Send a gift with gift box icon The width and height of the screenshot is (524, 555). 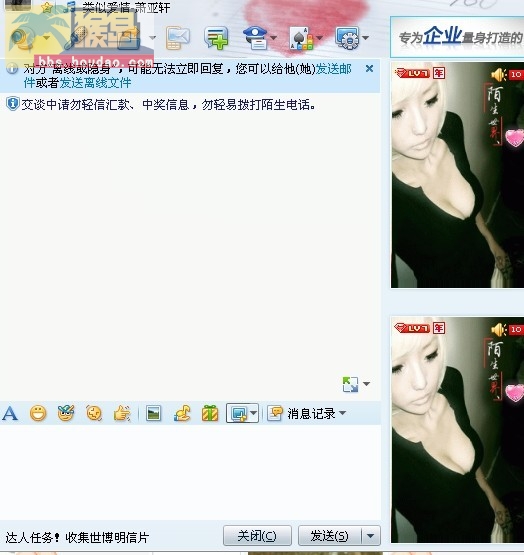pos(210,413)
